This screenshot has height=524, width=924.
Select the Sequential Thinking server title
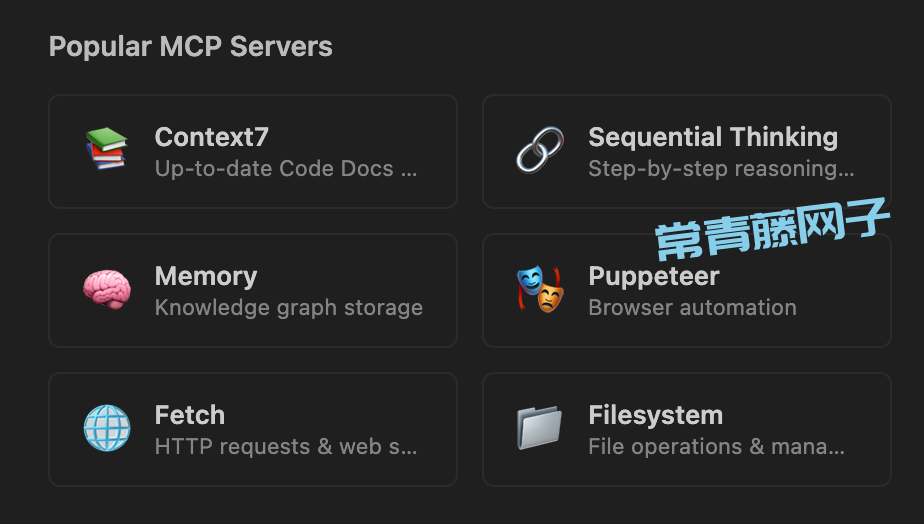(x=713, y=137)
